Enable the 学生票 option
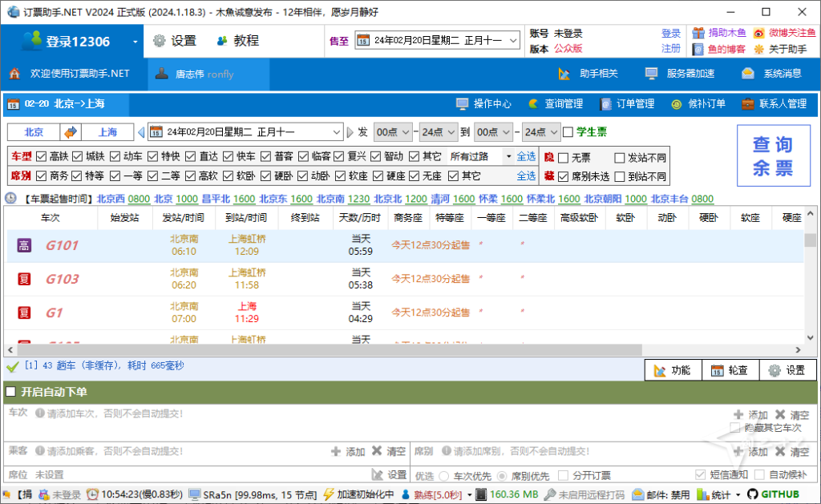The width and height of the screenshot is (821, 504). 566,131
